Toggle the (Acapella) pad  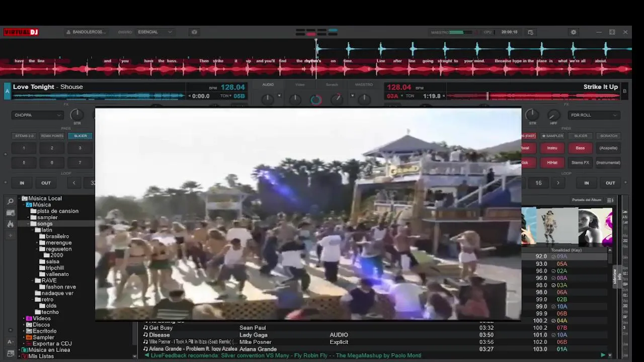(608, 148)
